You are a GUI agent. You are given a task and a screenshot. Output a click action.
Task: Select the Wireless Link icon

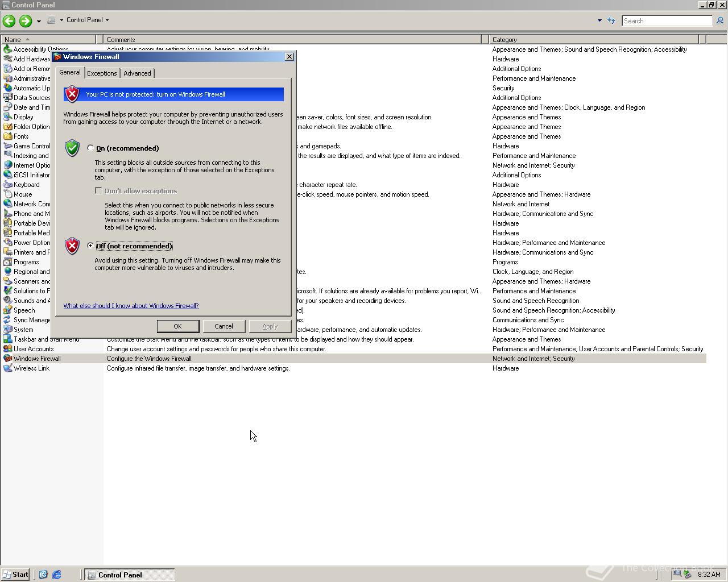click(8, 368)
